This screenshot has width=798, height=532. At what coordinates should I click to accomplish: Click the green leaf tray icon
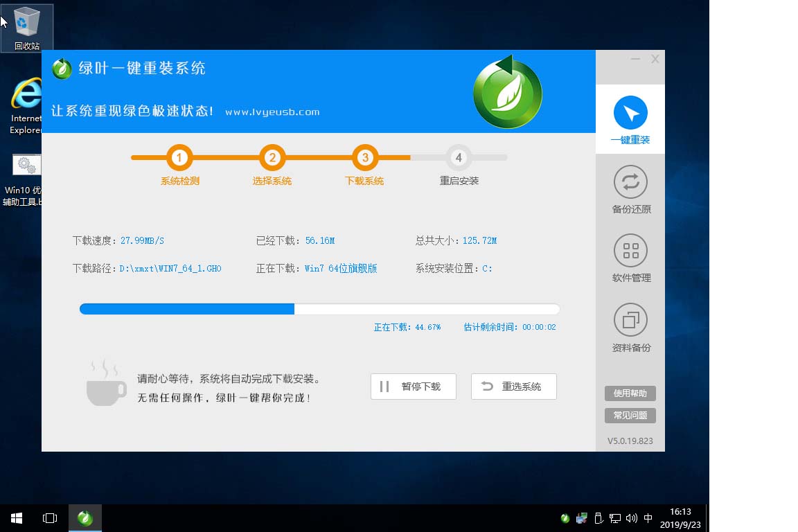[565, 518]
